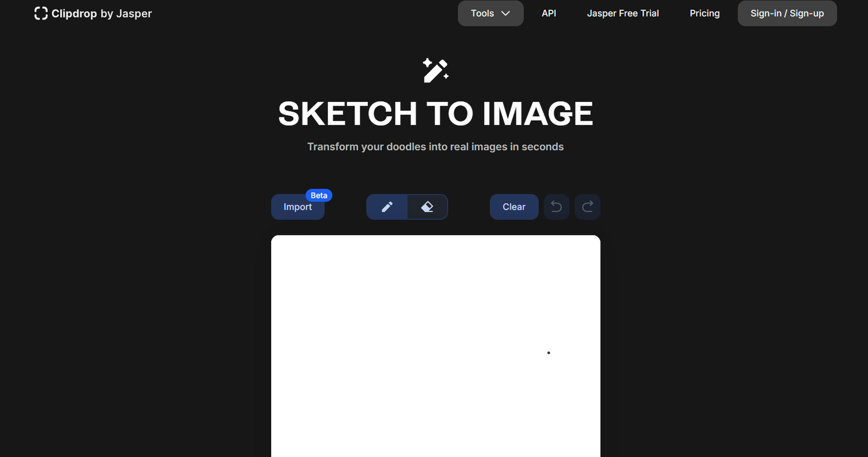Clear the sketch canvas

pos(514,207)
